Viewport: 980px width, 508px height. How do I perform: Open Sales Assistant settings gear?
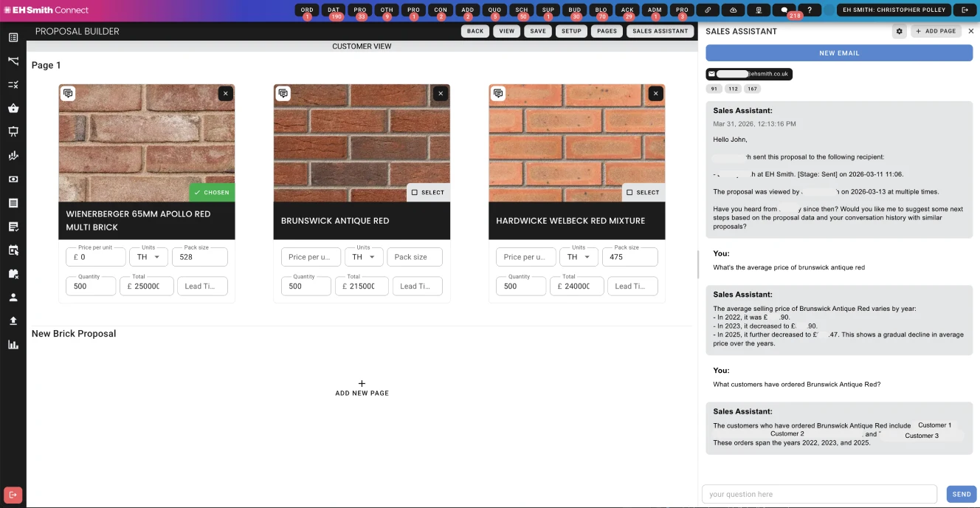click(899, 31)
